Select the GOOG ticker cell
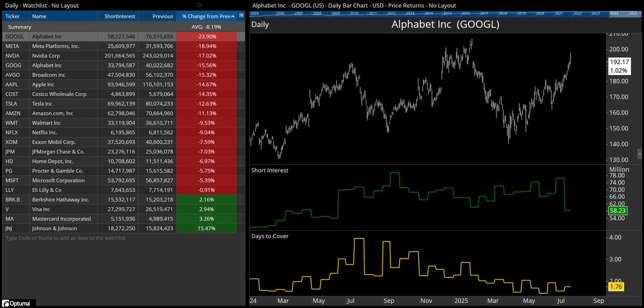The height and width of the screenshot is (308, 644). [x=16, y=65]
